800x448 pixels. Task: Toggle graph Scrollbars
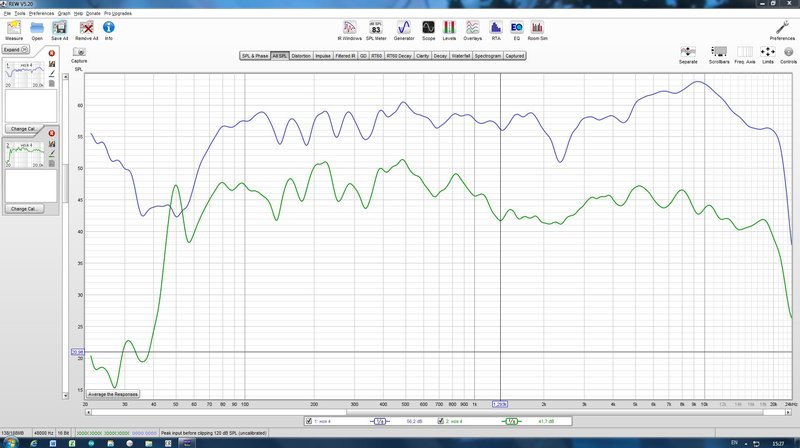[x=719, y=55]
